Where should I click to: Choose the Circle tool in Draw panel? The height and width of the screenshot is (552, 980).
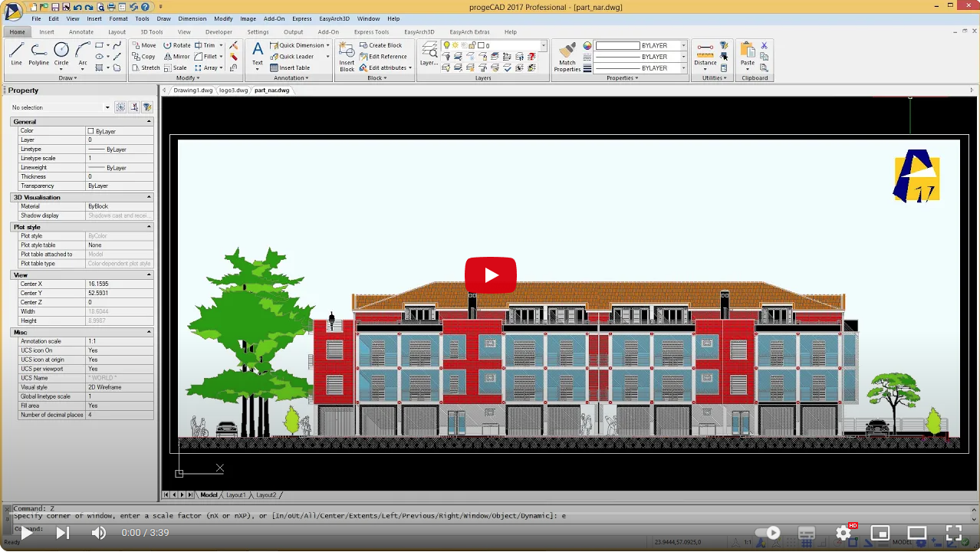pyautogui.click(x=61, y=54)
